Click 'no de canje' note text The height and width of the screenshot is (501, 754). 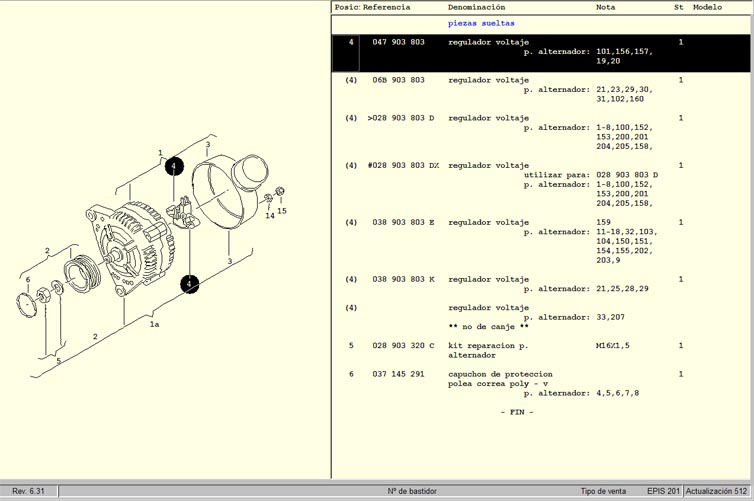(488, 326)
